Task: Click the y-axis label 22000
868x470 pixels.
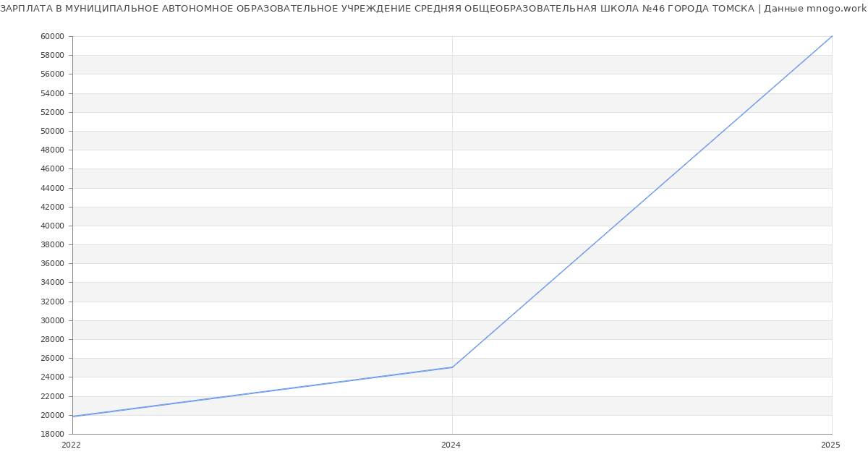Action: (53, 396)
